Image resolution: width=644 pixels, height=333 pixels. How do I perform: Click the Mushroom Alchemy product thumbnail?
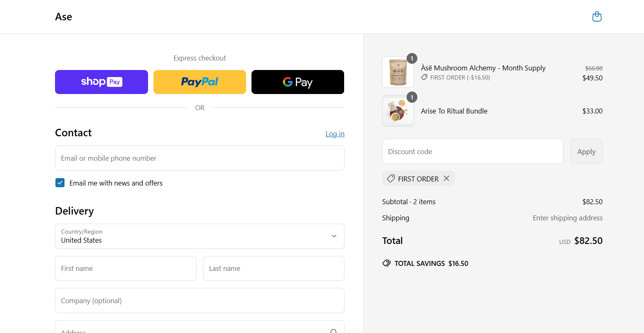(398, 71)
